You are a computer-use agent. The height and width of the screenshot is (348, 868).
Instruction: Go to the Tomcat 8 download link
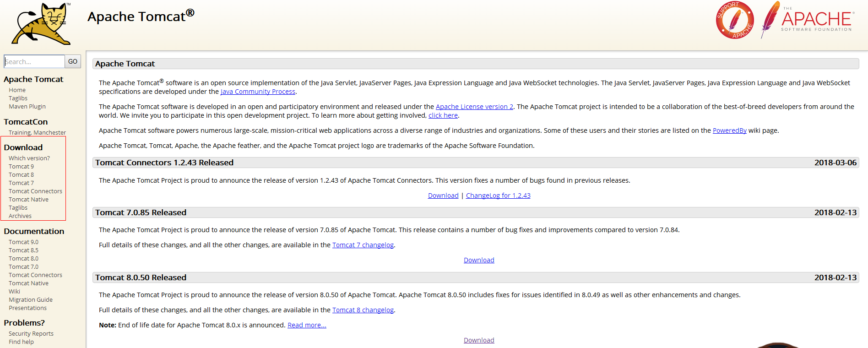(x=21, y=175)
